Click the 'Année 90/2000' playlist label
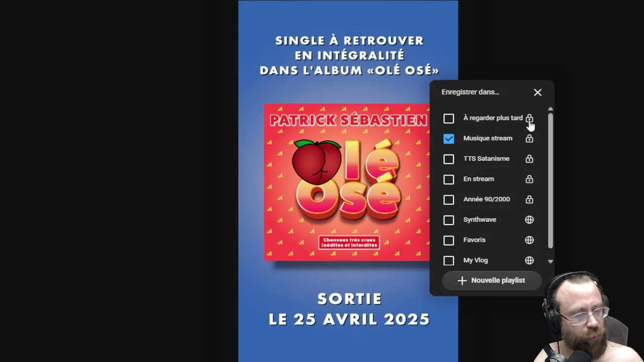644x362 pixels. 487,199
